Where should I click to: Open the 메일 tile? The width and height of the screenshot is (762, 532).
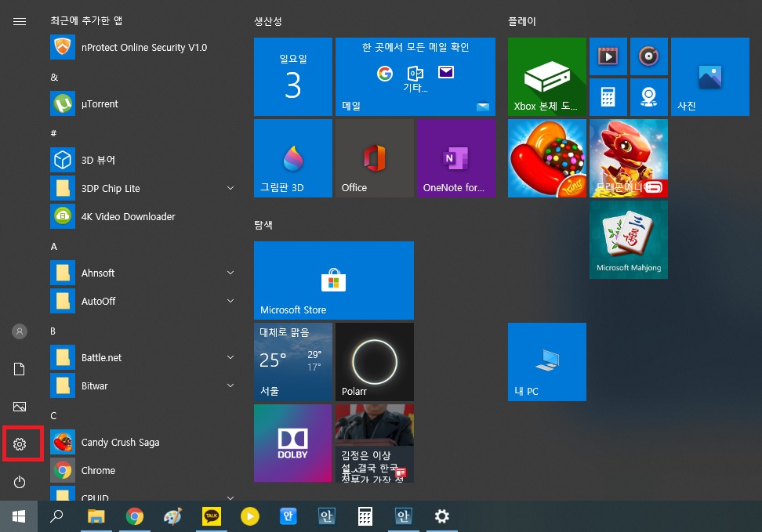pos(415,77)
